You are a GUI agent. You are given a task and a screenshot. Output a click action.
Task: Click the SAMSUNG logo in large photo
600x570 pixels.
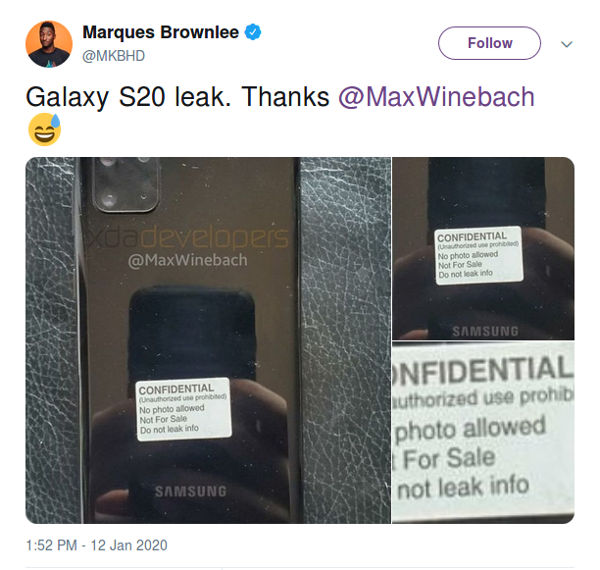191,491
